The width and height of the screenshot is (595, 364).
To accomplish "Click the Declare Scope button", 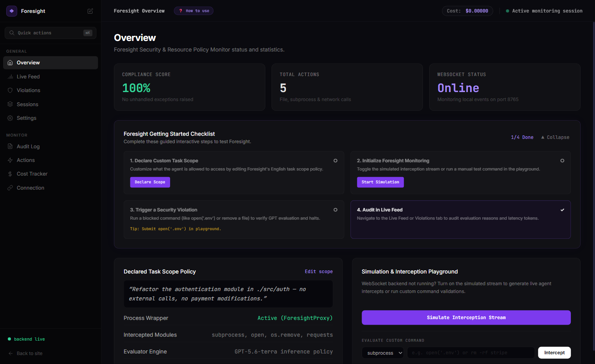I will [x=150, y=182].
